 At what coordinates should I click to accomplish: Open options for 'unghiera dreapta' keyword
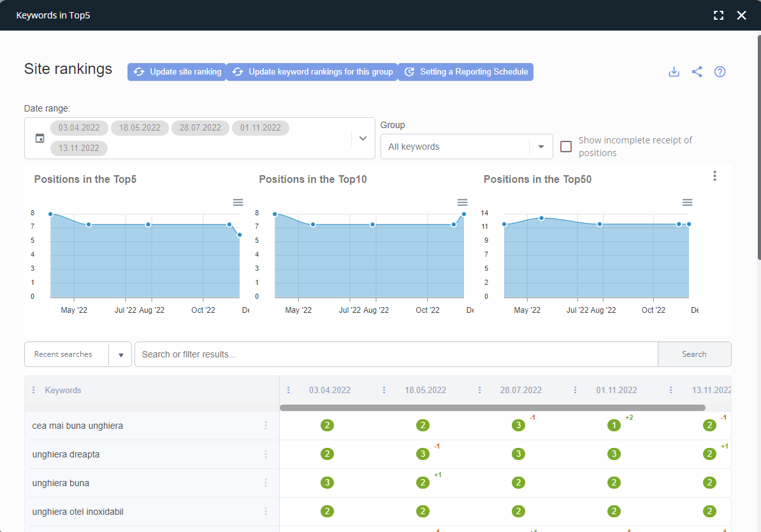tap(266, 454)
